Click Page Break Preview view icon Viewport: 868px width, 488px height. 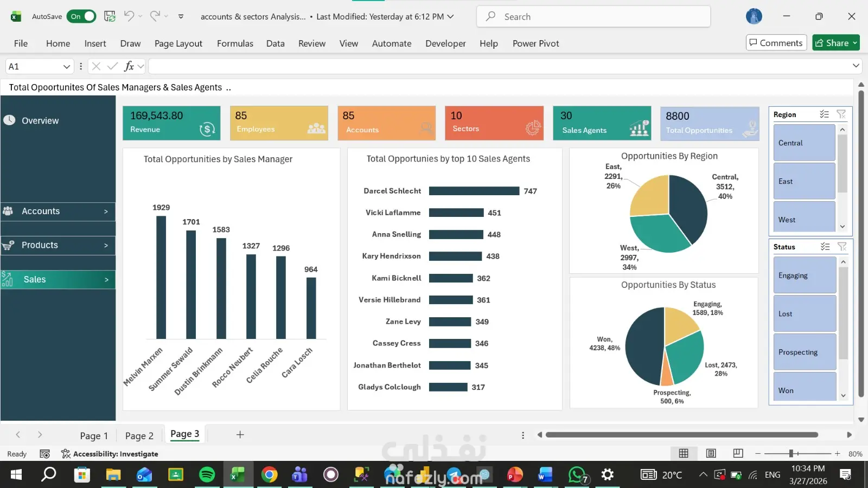pyautogui.click(x=738, y=453)
